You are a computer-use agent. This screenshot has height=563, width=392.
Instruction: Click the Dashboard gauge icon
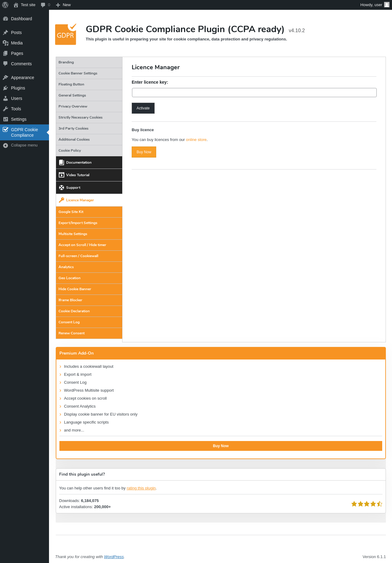[6, 19]
